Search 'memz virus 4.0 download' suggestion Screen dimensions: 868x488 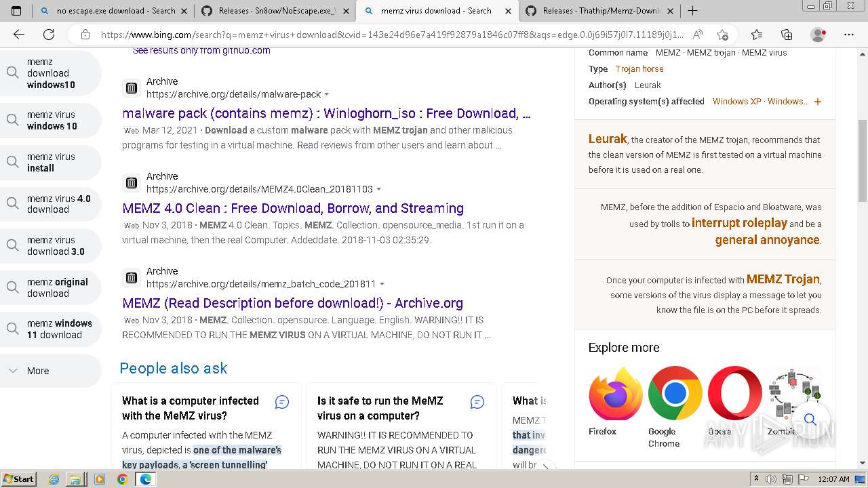(x=51, y=204)
